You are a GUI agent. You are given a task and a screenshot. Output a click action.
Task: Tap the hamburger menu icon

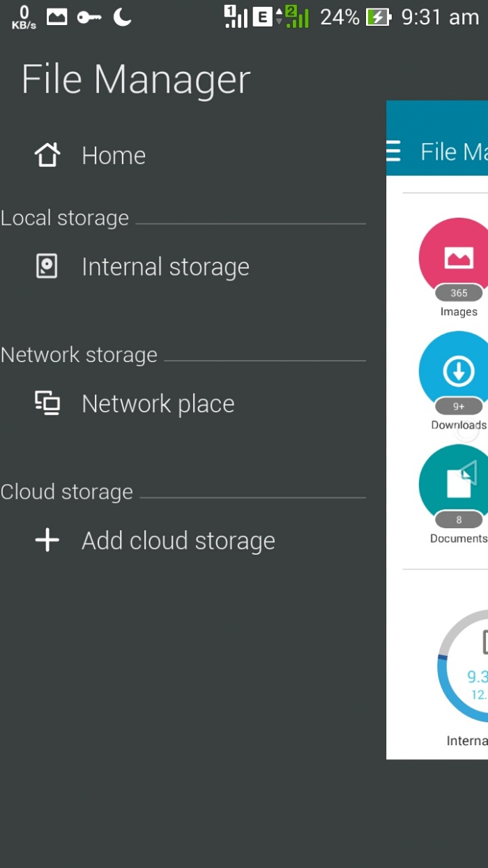tap(394, 151)
